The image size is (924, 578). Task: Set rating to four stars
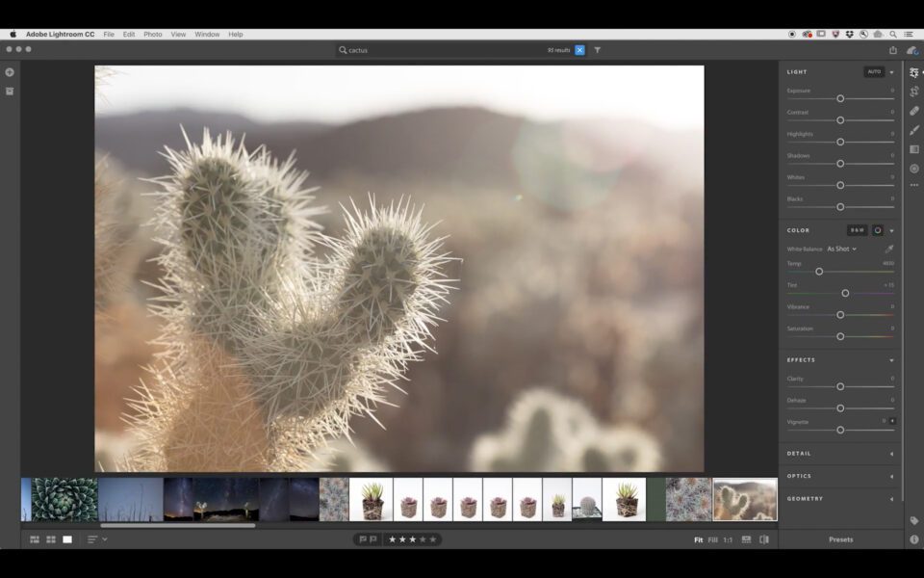423,539
